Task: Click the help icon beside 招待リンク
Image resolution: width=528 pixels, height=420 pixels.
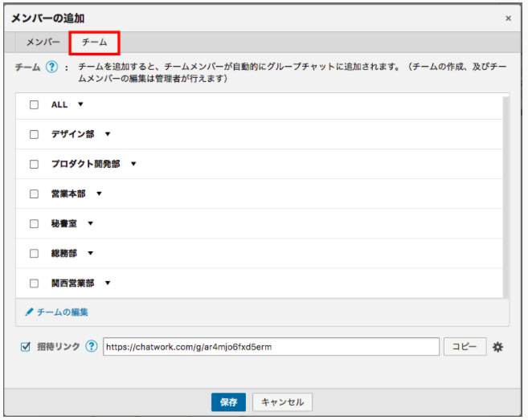Action: [91, 347]
